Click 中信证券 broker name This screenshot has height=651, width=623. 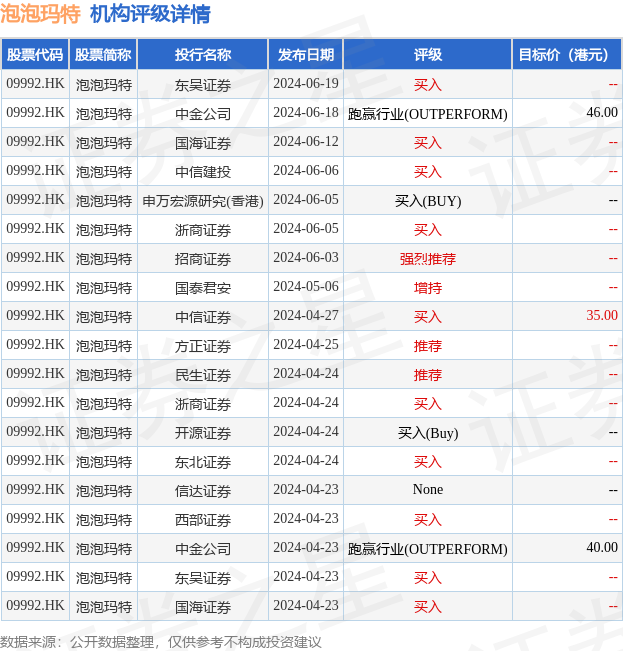point(203,317)
